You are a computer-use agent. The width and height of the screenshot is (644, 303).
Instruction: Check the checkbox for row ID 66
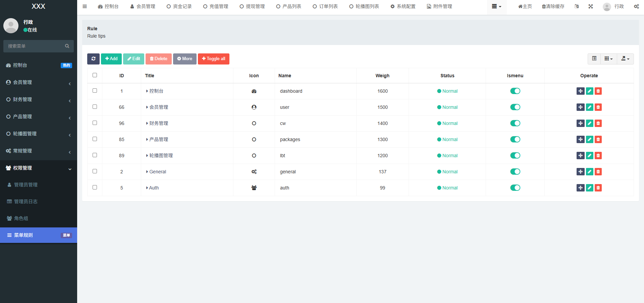pyautogui.click(x=95, y=107)
